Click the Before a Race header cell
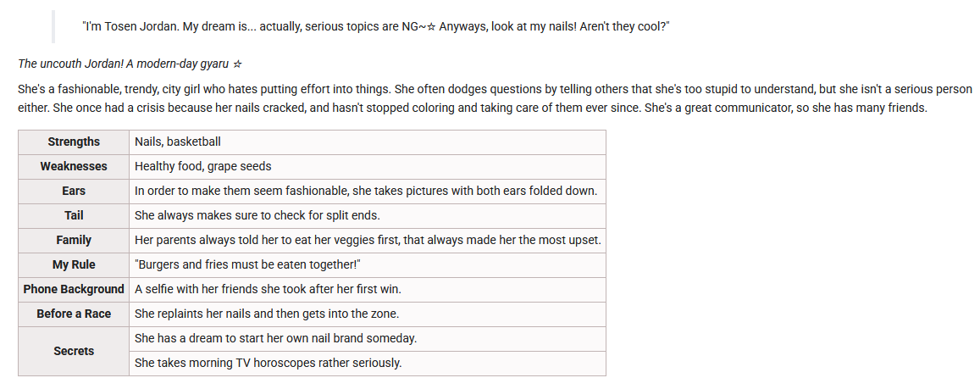The width and height of the screenshot is (980, 389). click(x=74, y=314)
